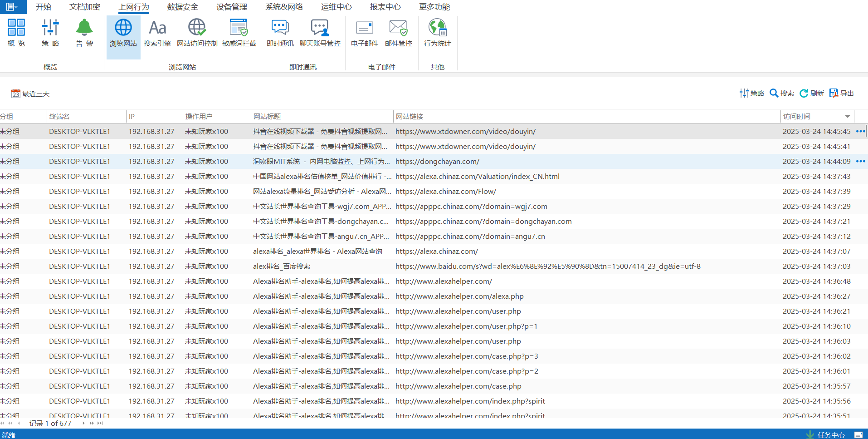This screenshot has width=868, height=439.
Task: Open 聊天账号管控 icon
Action: pos(320,33)
